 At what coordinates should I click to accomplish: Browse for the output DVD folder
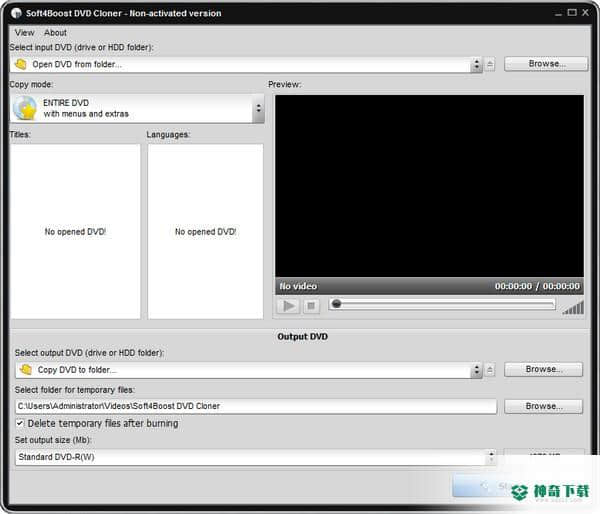tap(543, 369)
